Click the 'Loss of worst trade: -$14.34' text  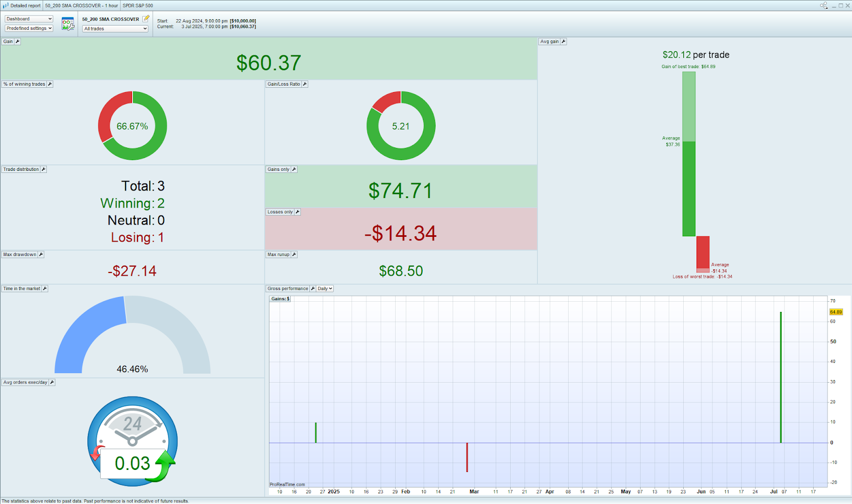coord(702,277)
